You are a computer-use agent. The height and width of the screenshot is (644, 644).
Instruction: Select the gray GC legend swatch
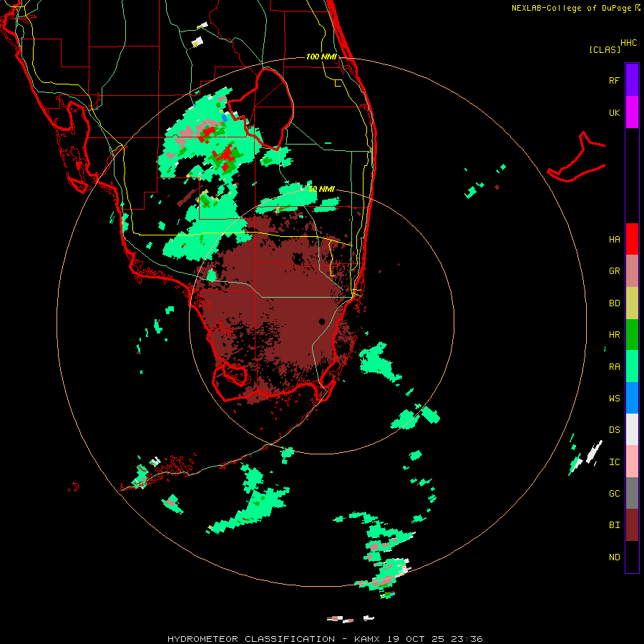632,493
